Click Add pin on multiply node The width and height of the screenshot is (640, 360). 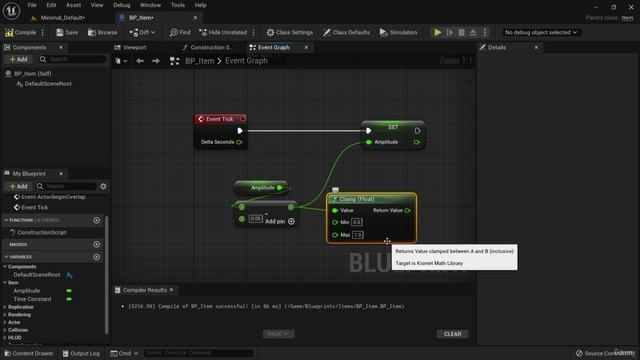pyautogui.click(x=280, y=221)
